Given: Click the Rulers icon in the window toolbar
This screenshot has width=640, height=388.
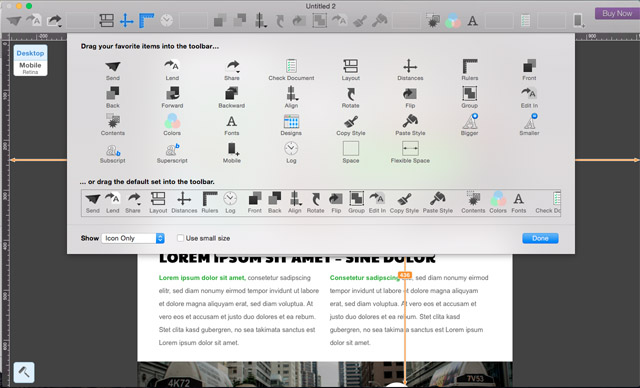Looking at the screenshot, I should [x=147, y=20].
